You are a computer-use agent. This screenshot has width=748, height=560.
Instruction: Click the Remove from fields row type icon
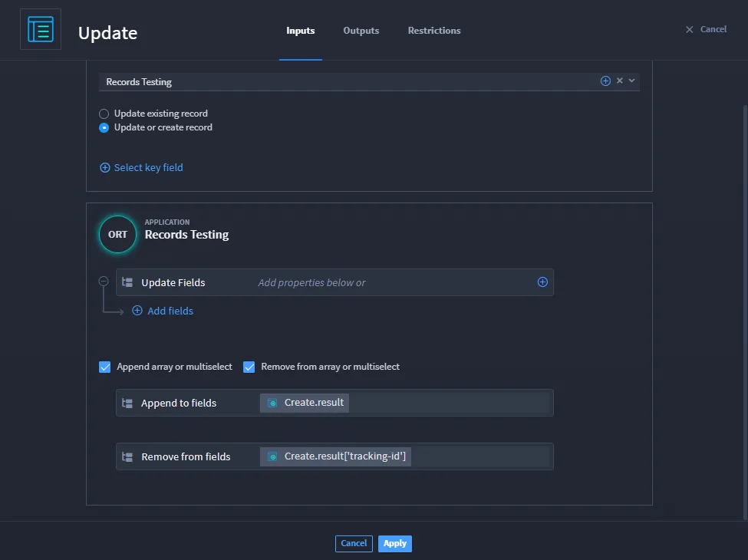pyautogui.click(x=127, y=457)
